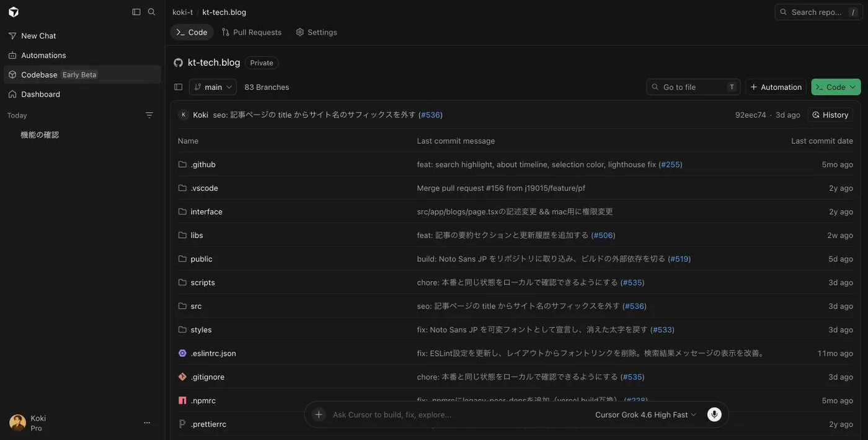Click the .prettierrc file icon
This screenshot has height=440, width=868.
pos(182,424)
